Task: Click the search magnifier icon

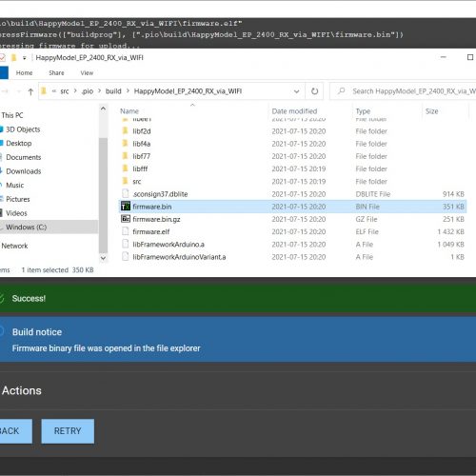Action: (342, 91)
